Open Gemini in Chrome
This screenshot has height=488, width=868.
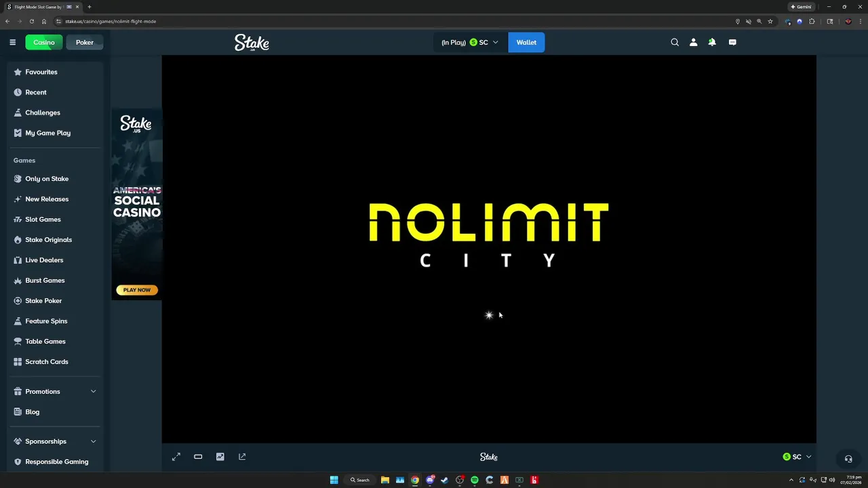[801, 7]
